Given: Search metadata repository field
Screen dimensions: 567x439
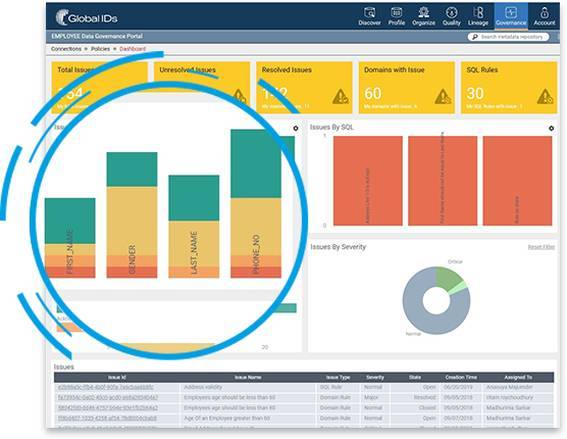Looking at the screenshot, I should click(x=508, y=37).
